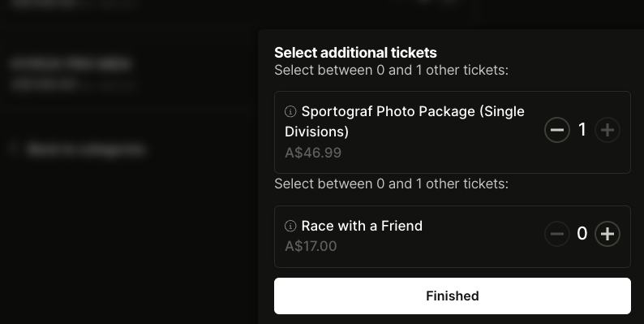Screen dimensions: 644x324
Task: Confirm selection with the Finished button
Action: 453,296
